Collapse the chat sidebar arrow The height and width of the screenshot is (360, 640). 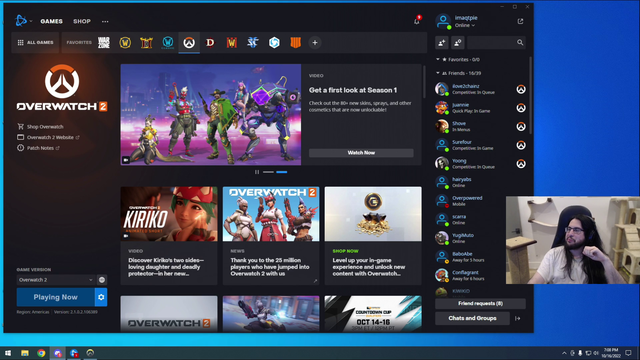tap(518, 318)
